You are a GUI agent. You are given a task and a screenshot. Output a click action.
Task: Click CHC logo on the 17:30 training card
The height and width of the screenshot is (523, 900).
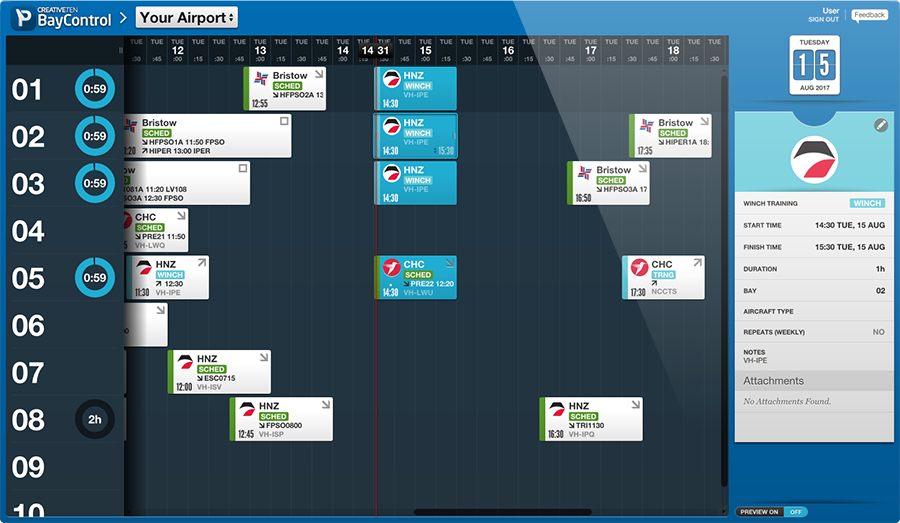pos(639,267)
